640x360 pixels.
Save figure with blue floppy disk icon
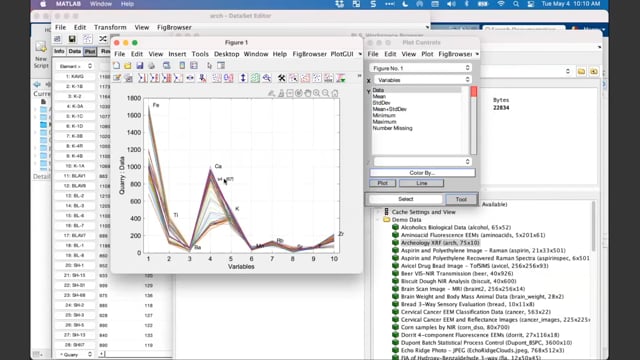(x=140, y=66)
